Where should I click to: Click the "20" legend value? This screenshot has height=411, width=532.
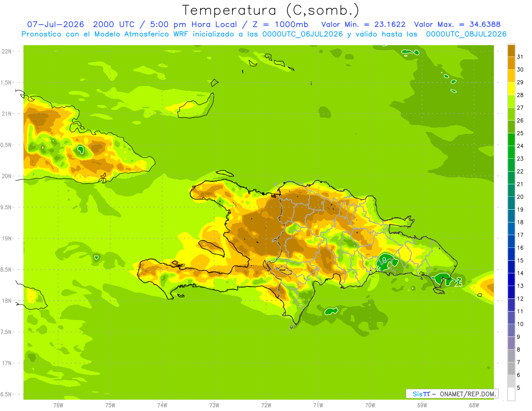coord(520,197)
